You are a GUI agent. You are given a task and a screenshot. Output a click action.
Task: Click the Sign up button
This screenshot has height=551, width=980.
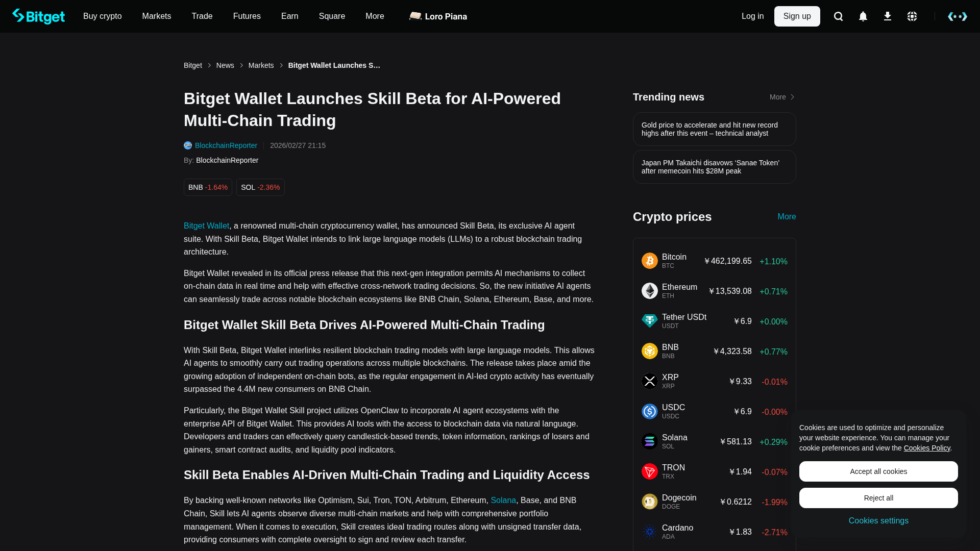click(x=797, y=16)
